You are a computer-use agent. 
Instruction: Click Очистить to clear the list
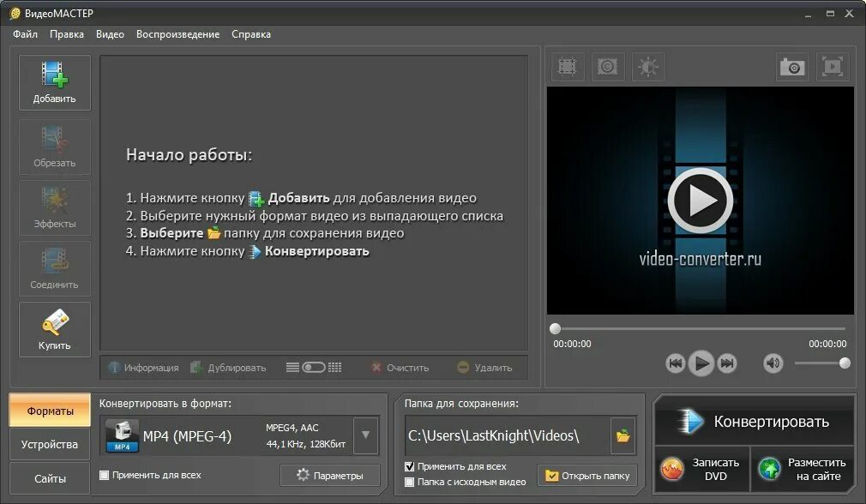[x=400, y=368]
